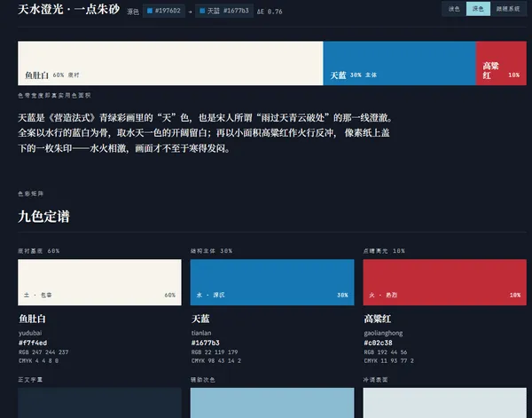This screenshot has width=532, height=418.
Task: Click the source color chip #197602
Action: pyautogui.click(x=164, y=11)
